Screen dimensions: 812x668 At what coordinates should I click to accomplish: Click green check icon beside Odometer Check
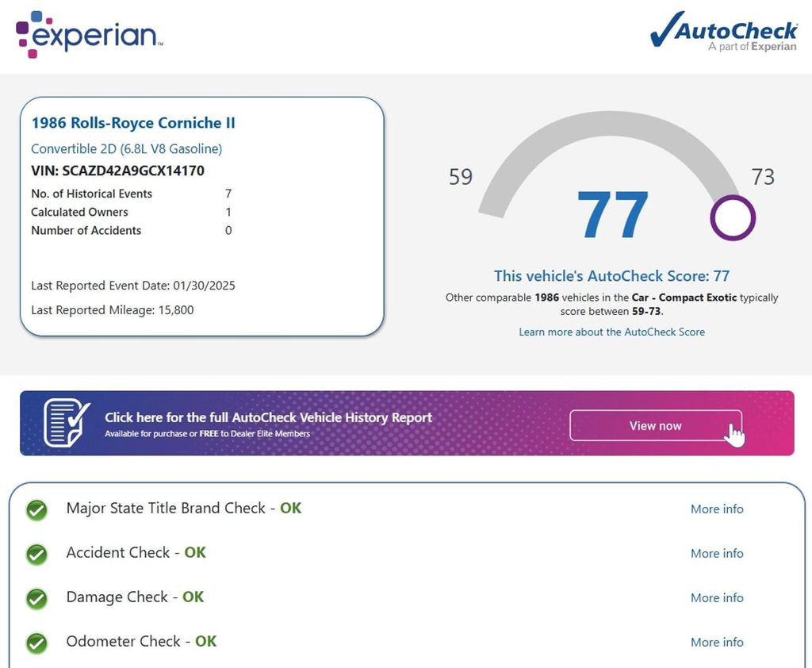(36, 643)
